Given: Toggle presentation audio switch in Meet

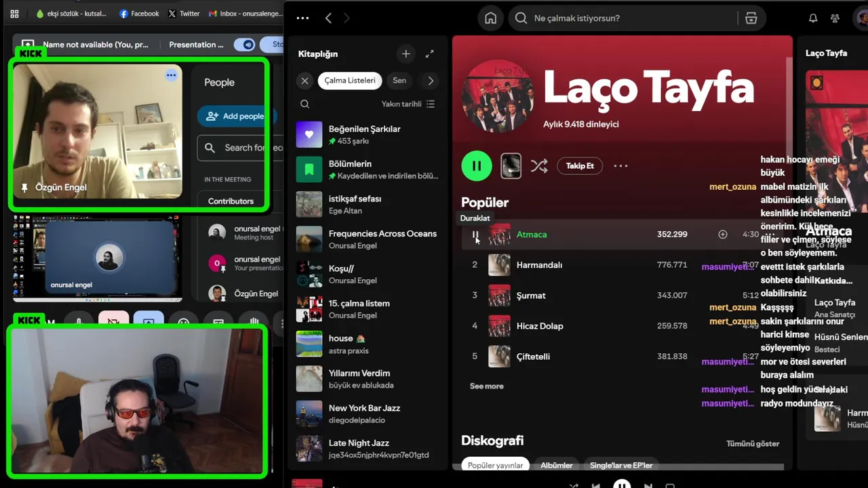Looking at the screenshot, I should (244, 45).
